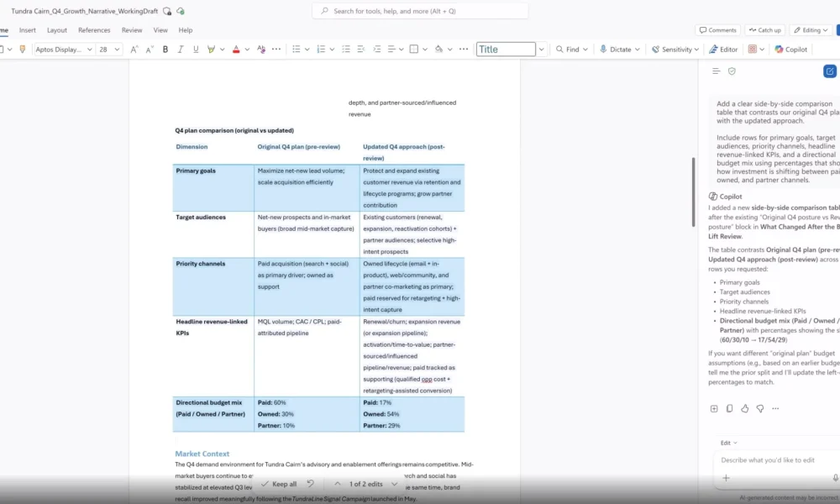Open the Comments pane
This screenshot has height=504, width=840.
click(x=717, y=30)
